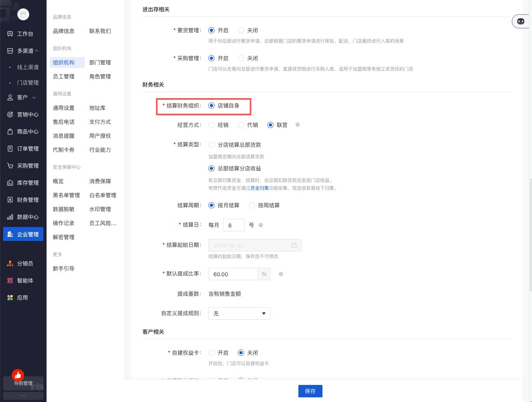The width and height of the screenshot is (532, 402).
Task: Click the 商品中心 shopping bag icon
Action: (10, 132)
